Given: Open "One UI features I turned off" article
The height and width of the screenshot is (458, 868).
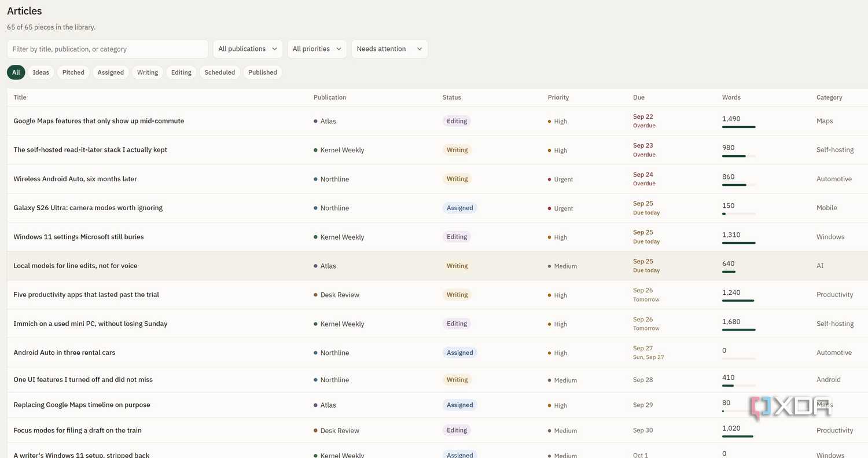Looking at the screenshot, I should pyautogui.click(x=83, y=380).
